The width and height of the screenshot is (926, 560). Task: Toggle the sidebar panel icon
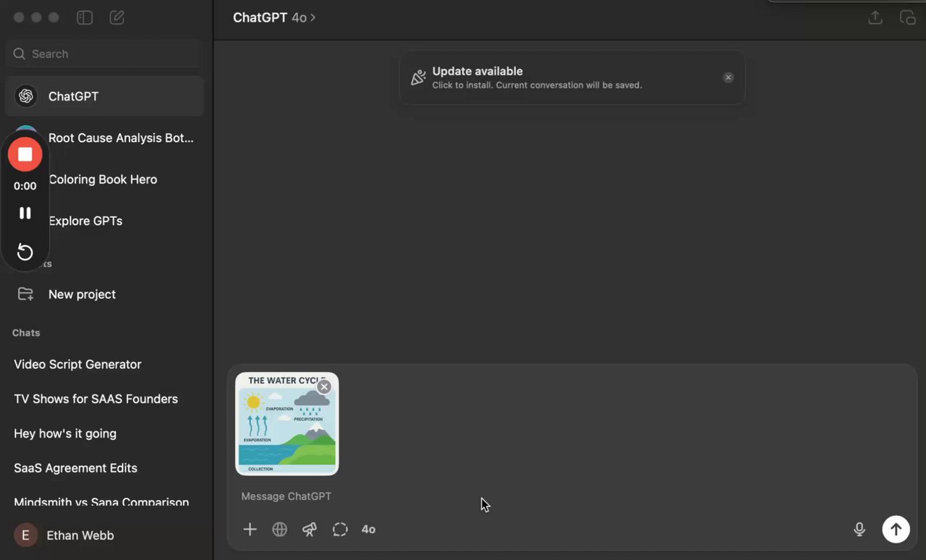point(85,17)
